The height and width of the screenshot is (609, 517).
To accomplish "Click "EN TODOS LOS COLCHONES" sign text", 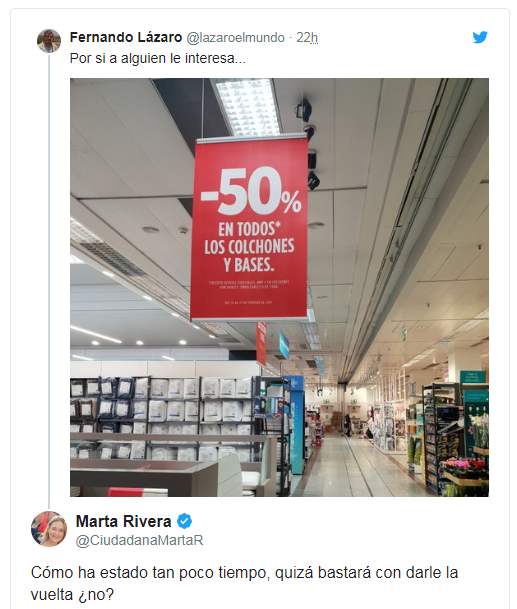I will pos(249,237).
